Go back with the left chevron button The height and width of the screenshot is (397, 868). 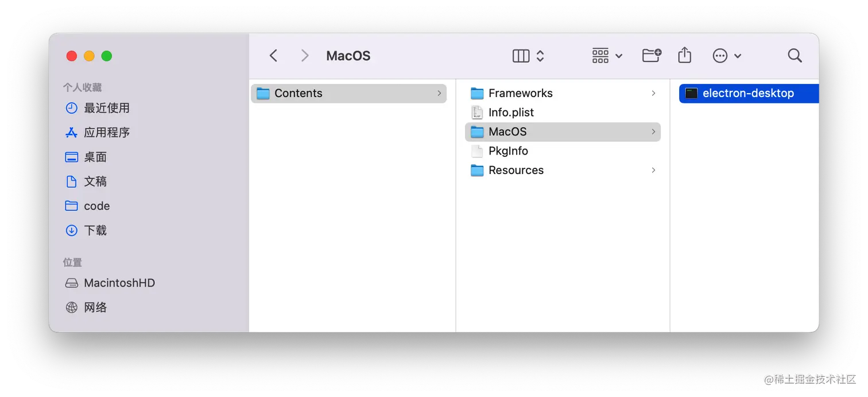pyautogui.click(x=274, y=56)
